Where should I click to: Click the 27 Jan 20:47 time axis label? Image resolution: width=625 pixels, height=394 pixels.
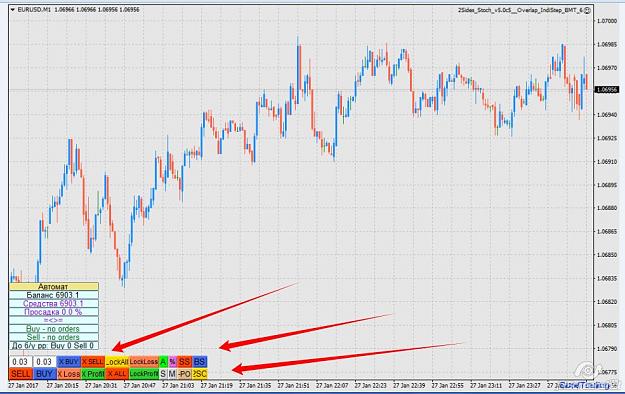click(140, 386)
